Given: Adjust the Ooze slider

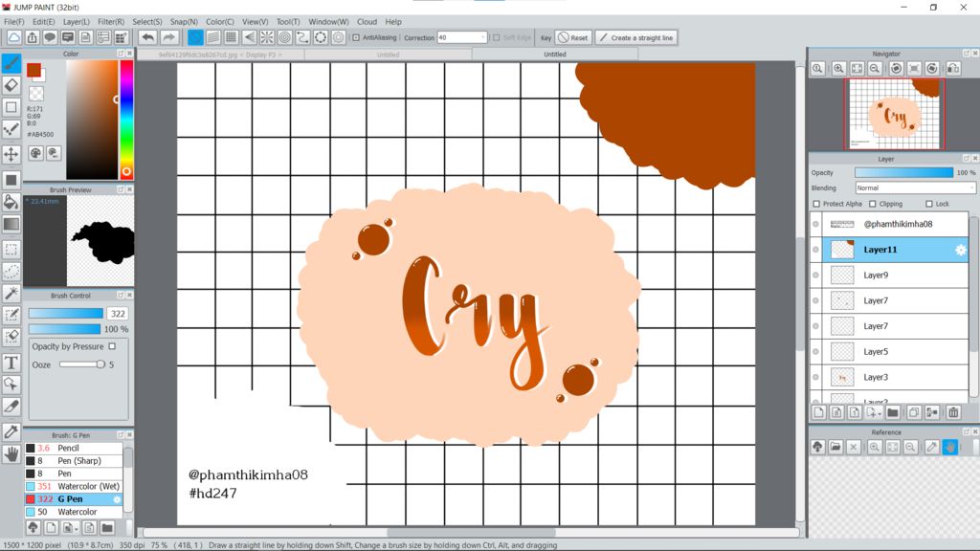Looking at the screenshot, I should coord(82,364).
